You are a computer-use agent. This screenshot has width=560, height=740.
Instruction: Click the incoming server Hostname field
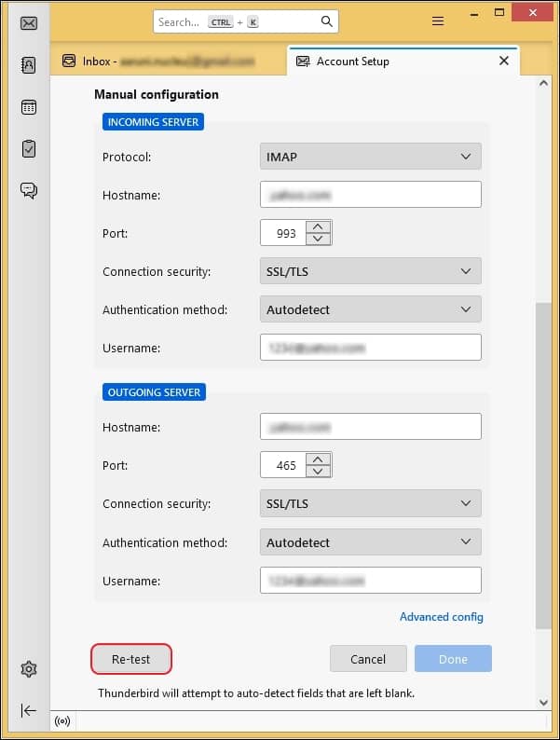click(x=370, y=195)
